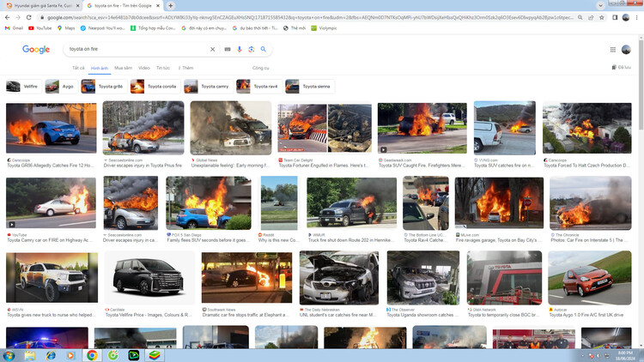Image resolution: width=644 pixels, height=362 pixels.
Task: Open Toyota Prius fire image from Seacoastonline
Action: [x=143, y=128]
